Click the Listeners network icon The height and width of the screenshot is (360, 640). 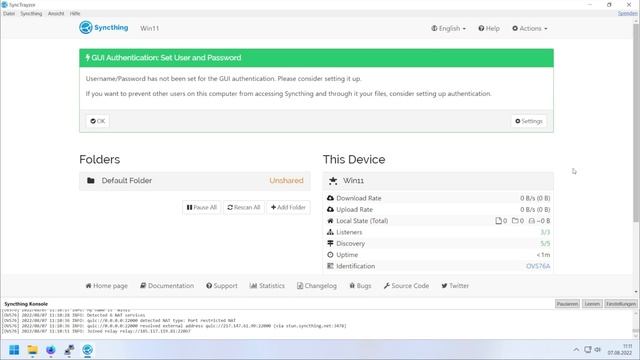(330, 232)
